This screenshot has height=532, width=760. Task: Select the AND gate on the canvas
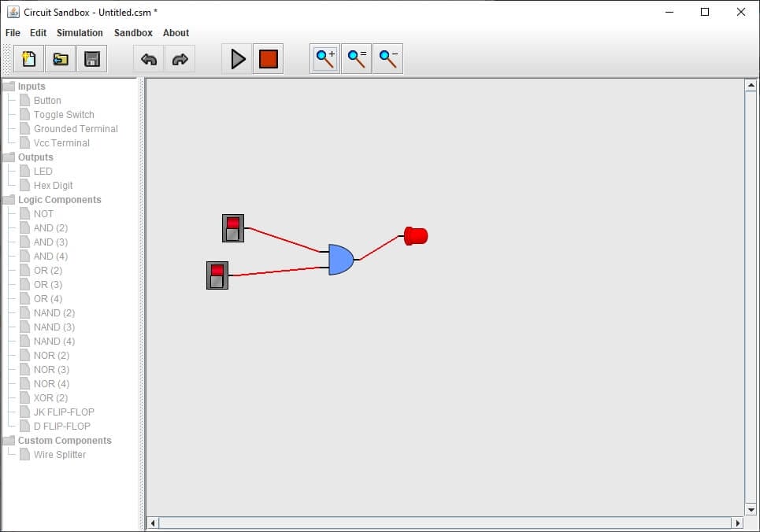pyautogui.click(x=340, y=258)
